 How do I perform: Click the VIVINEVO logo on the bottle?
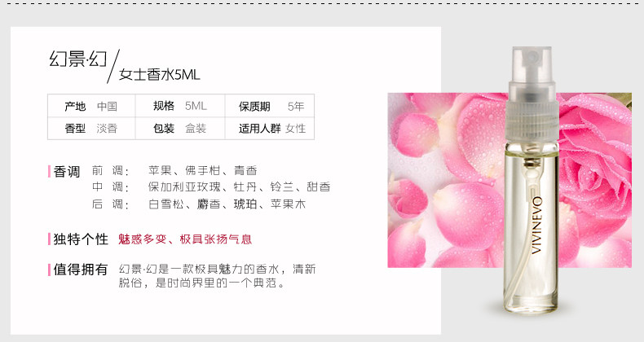click(x=537, y=225)
